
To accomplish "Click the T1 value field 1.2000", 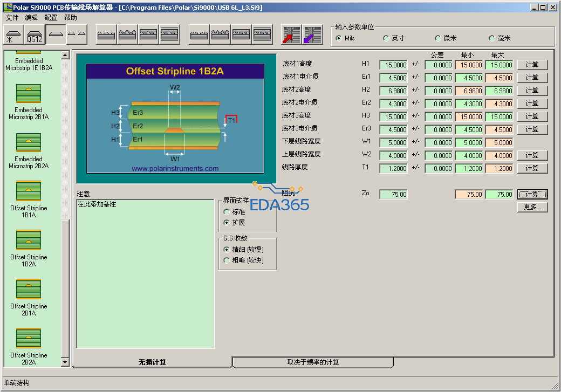I will (x=393, y=168).
